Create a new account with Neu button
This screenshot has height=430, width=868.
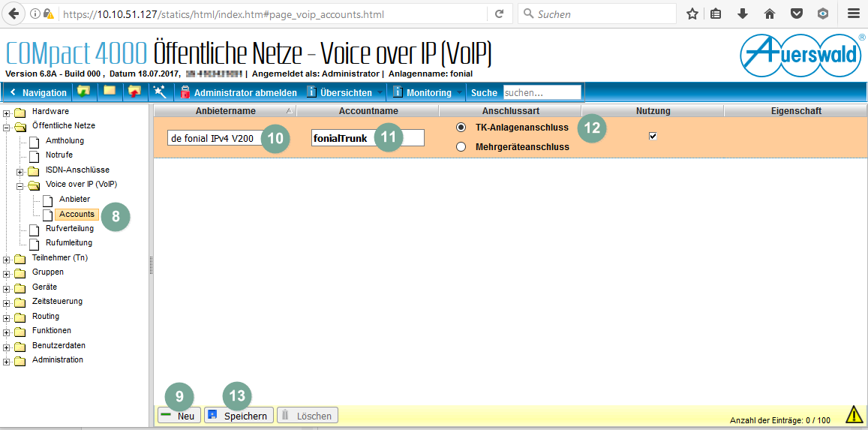pos(179,416)
